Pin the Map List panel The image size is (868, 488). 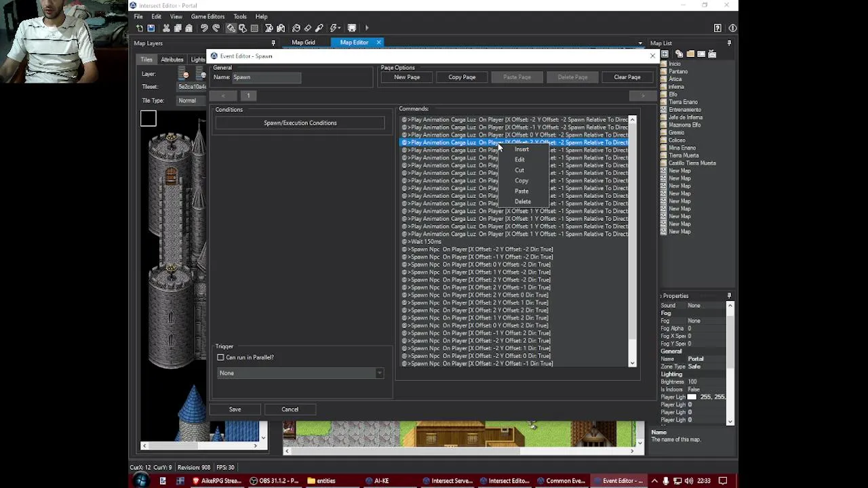[729, 43]
